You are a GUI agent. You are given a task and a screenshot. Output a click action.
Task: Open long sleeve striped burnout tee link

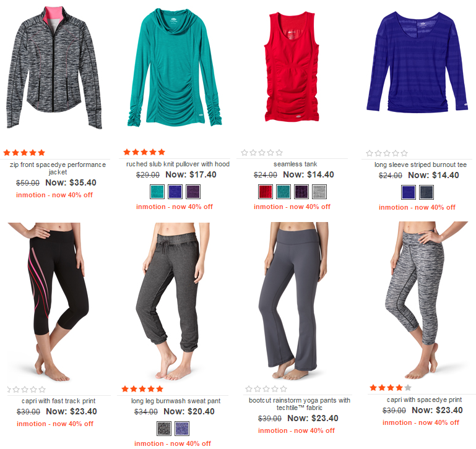click(x=420, y=165)
